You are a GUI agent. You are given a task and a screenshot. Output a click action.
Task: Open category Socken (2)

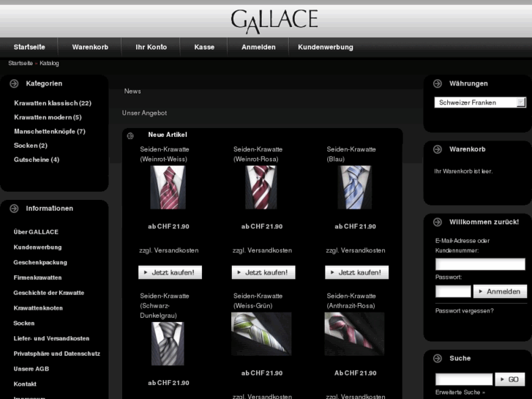click(31, 146)
